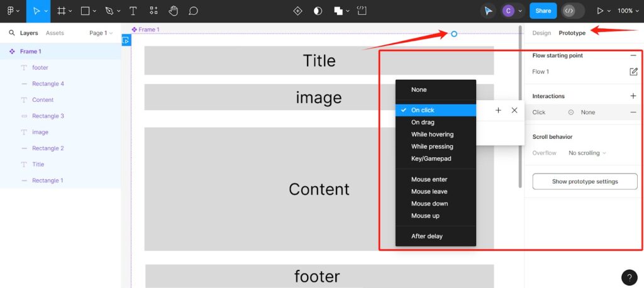Choose None in trigger menu
This screenshot has height=288, width=644.
[x=436, y=89]
